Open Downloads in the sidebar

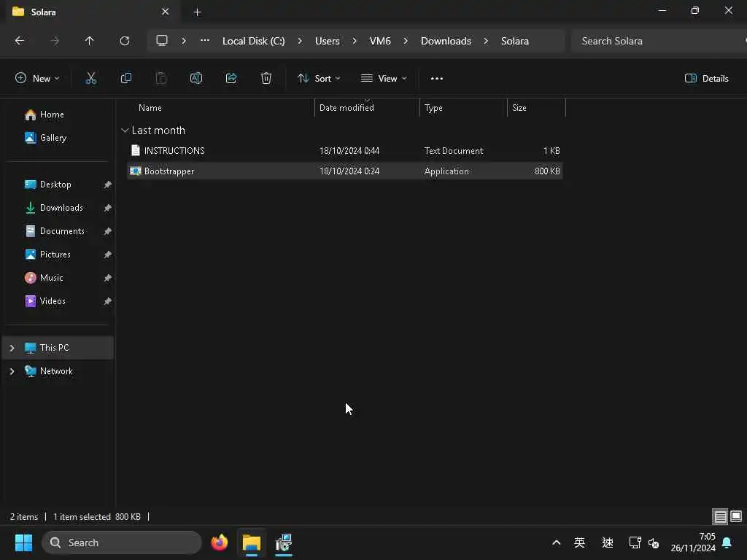tap(61, 208)
